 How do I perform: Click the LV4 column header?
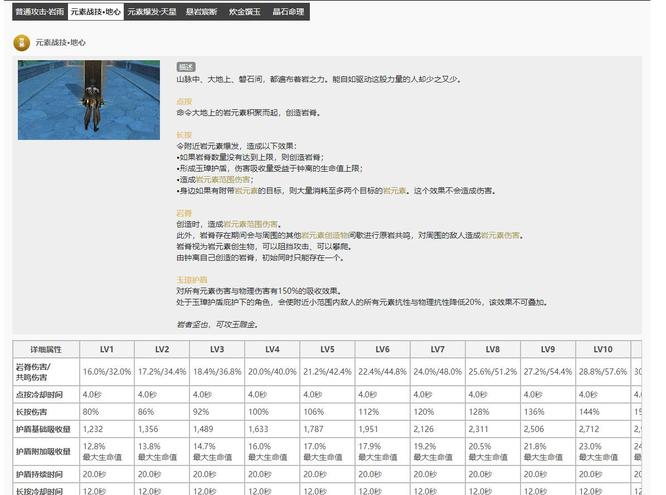tap(272, 349)
